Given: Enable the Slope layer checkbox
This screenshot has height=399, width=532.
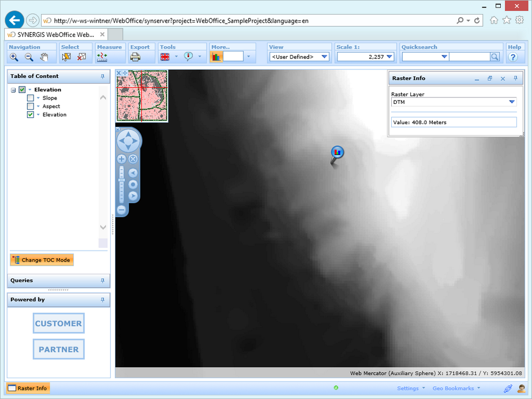Looking at the screenshot, I should tap(31, 98).
